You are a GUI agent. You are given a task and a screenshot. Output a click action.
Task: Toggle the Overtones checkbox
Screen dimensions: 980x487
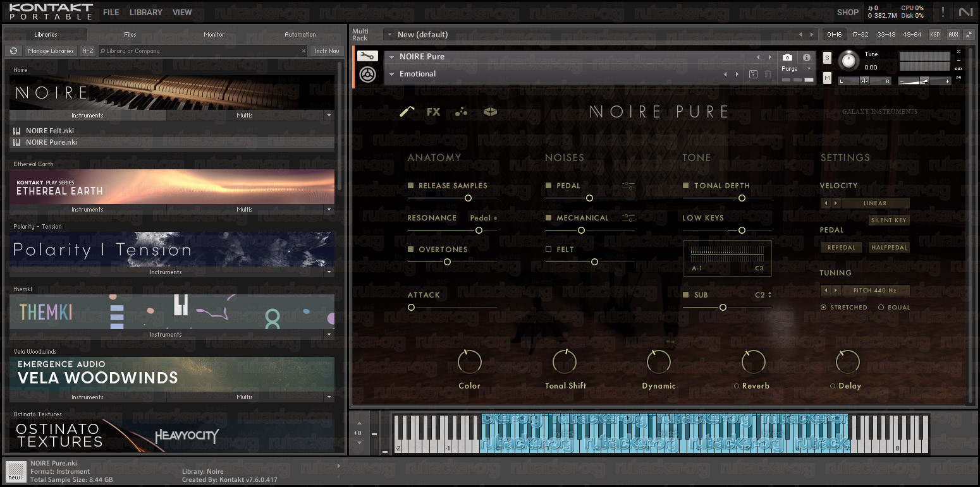[x=411, y=250]
